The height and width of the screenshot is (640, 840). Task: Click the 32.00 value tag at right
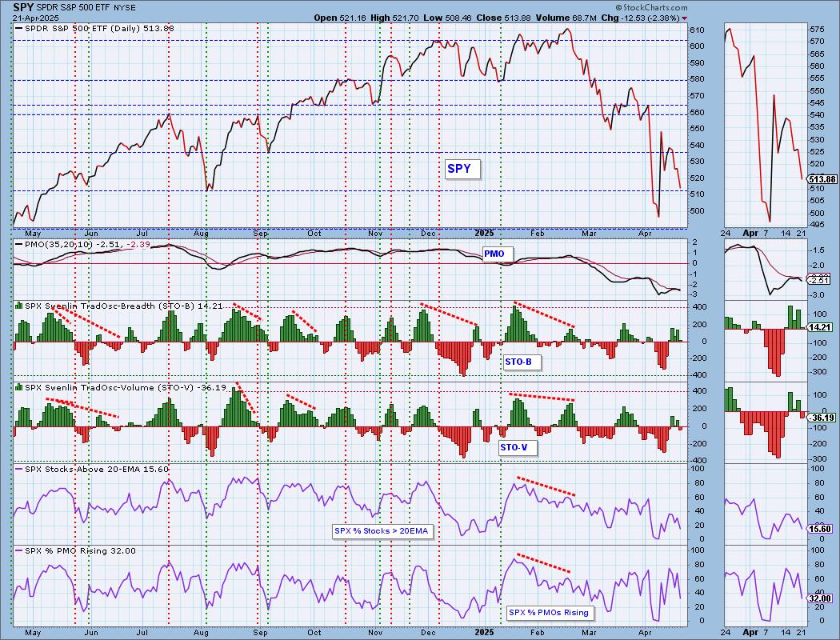(820, 598)
